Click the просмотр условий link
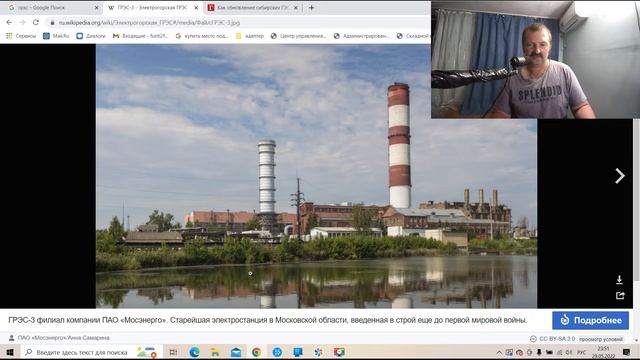The height and width of the screenshot is (360, 640). (x=600, y=339)
